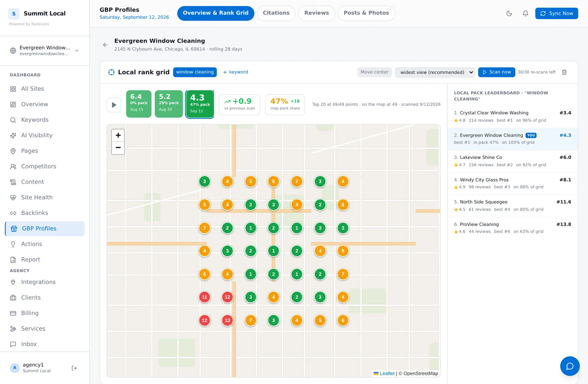Switch to Reviews tab
The width and height of the screenshot is (588, 384).
click(316, 13)
